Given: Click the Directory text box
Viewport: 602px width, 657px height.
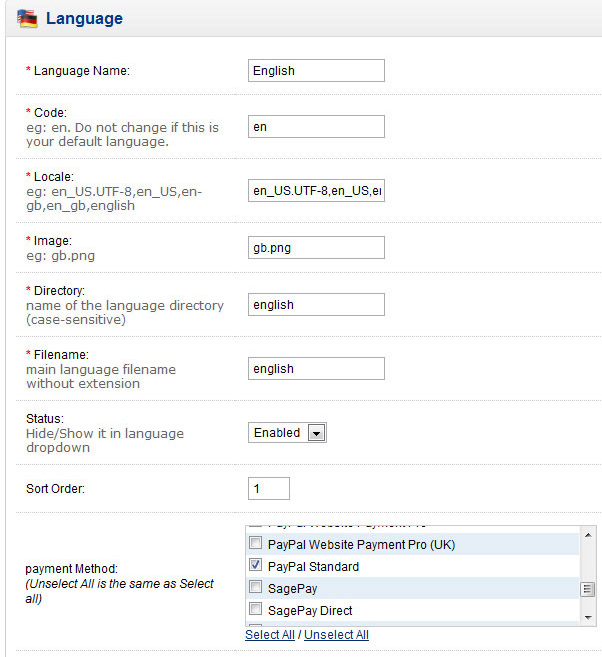Looking at the screenshot, I should (316, 305).
